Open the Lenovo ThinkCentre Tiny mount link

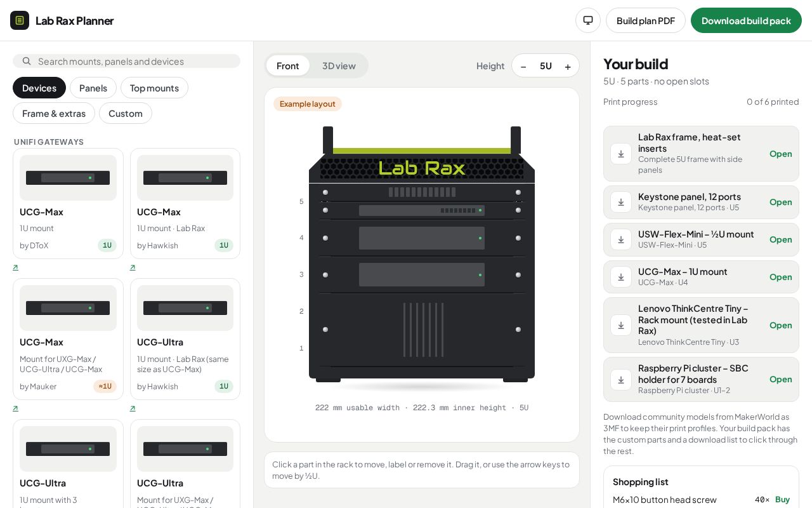click(781, 325)
